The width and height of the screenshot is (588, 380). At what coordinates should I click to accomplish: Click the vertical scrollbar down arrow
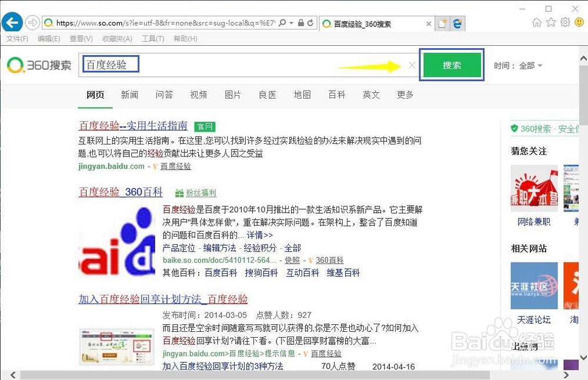tap(583, 358)
